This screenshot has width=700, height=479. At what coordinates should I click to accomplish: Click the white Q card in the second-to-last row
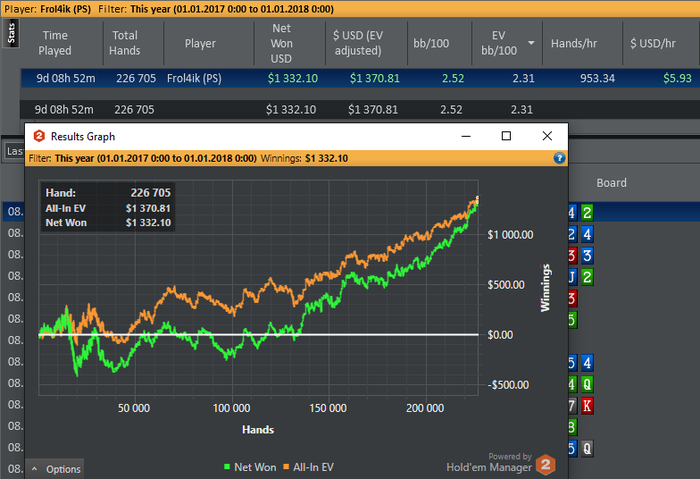(x=587, y=448)
